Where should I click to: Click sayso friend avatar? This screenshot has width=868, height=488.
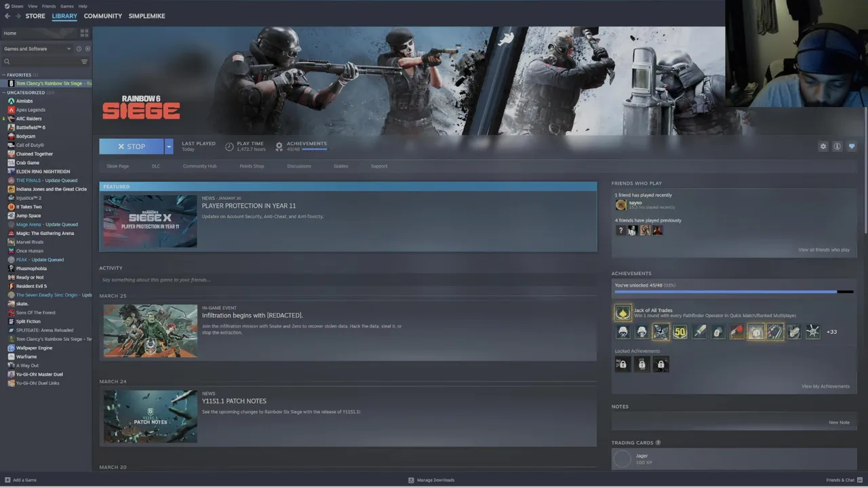(620, 205)
